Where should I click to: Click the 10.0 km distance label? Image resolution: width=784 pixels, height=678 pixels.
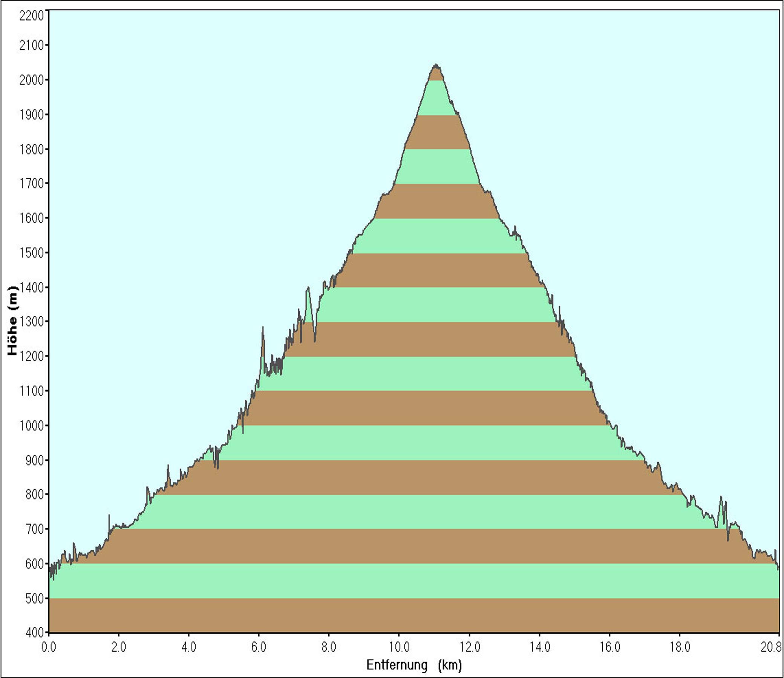pyautogui.click(x=399, y=647)
